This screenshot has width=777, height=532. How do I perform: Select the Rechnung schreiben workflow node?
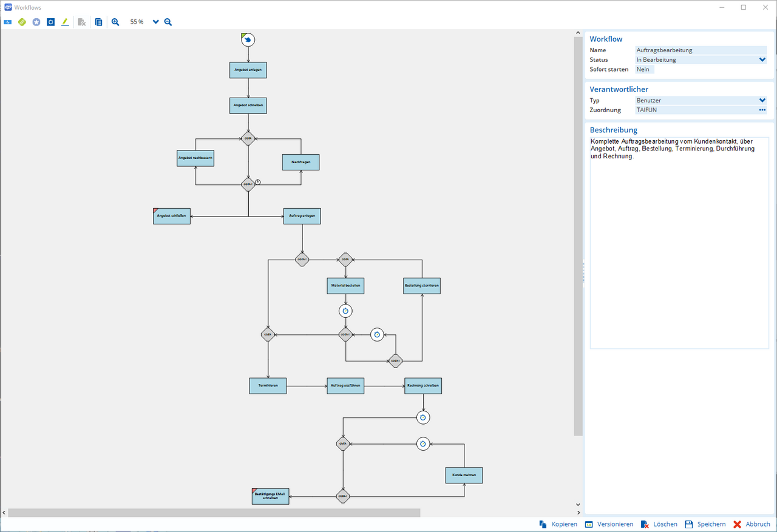[x=423, y=385]
